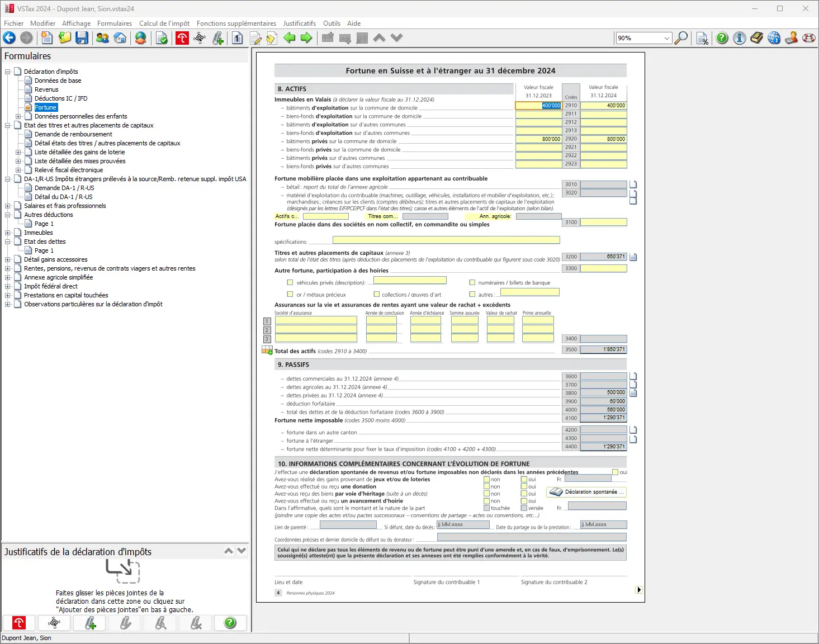The image size is (819, 644).
Task: Expand the 'Immeubles' tree node
Action: [8, 233]
